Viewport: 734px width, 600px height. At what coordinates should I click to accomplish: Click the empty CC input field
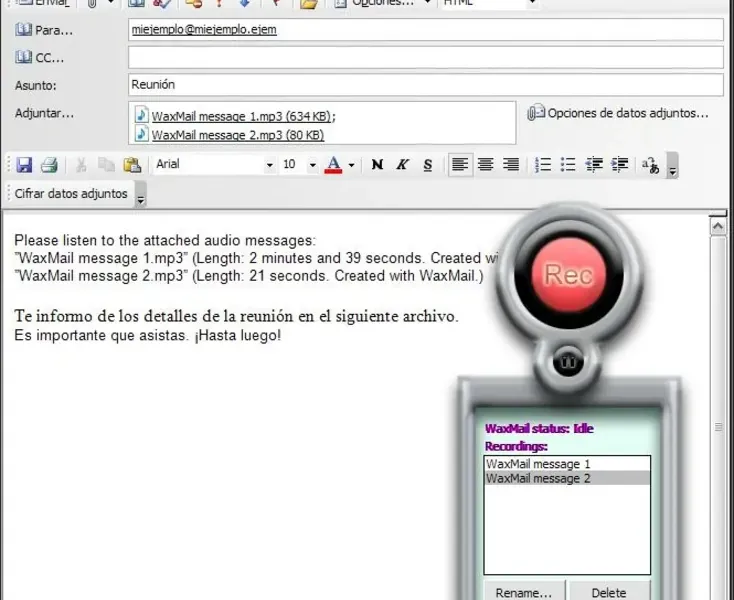click(x=426, y=57)
